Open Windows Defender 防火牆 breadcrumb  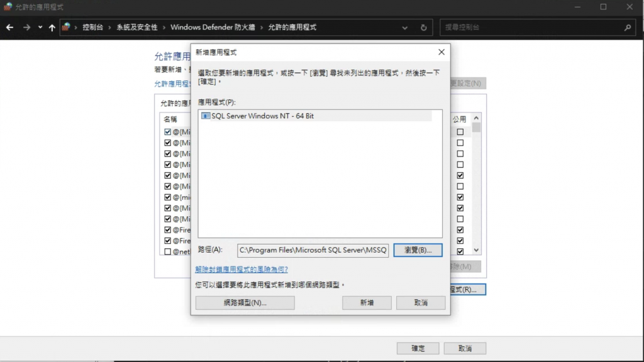[x=213, y=27]
